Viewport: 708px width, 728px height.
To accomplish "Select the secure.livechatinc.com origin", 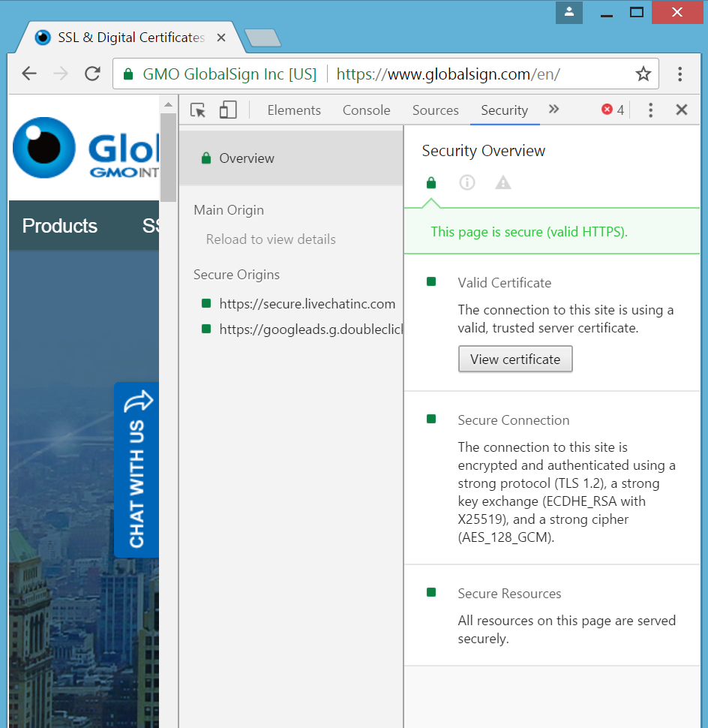I will pos(307,304).
